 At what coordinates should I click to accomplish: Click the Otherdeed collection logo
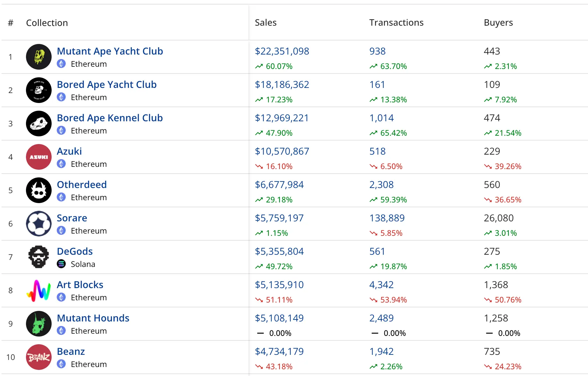coord(39,190)
